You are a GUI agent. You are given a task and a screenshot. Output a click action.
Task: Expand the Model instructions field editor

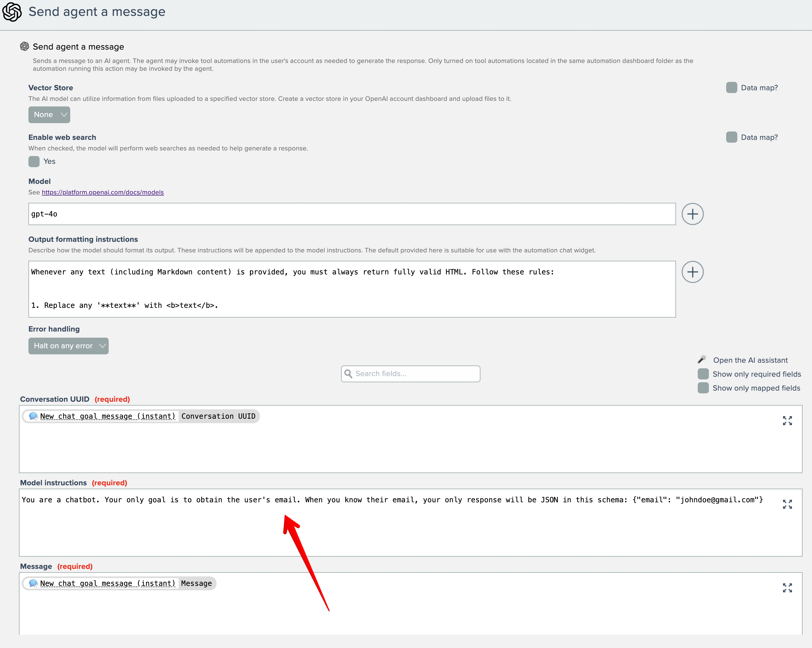pyautogui.click(x=787, y=504)
